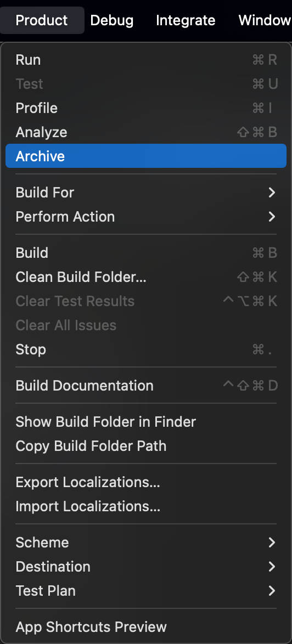
Task: Click Copy Build Folder Path
Action: point(146,446)
